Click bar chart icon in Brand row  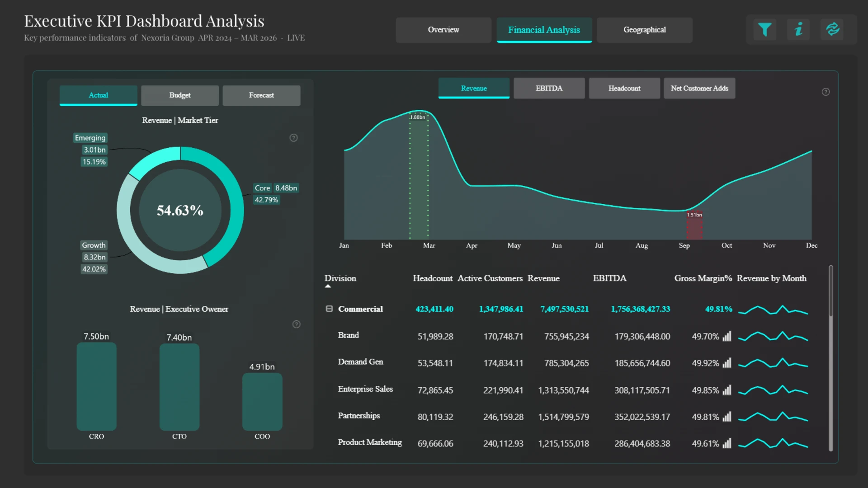(726, 337)
